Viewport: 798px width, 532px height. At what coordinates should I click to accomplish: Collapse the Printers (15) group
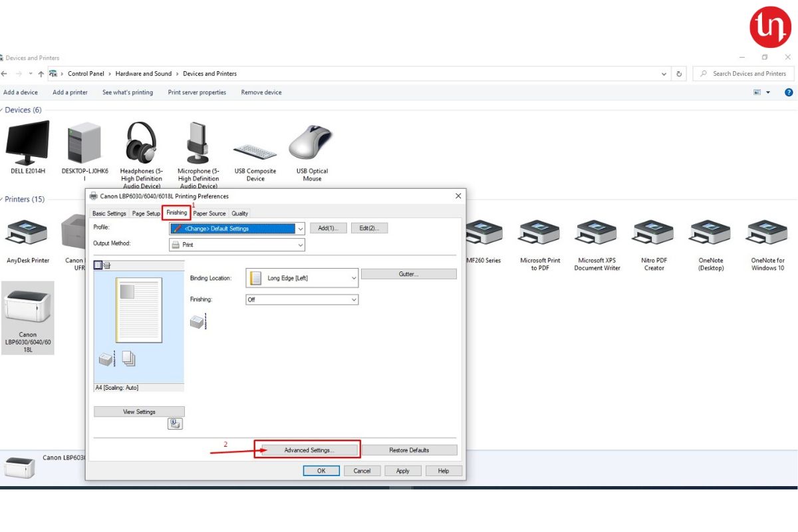pyautogui.click(x=2, y=199)
